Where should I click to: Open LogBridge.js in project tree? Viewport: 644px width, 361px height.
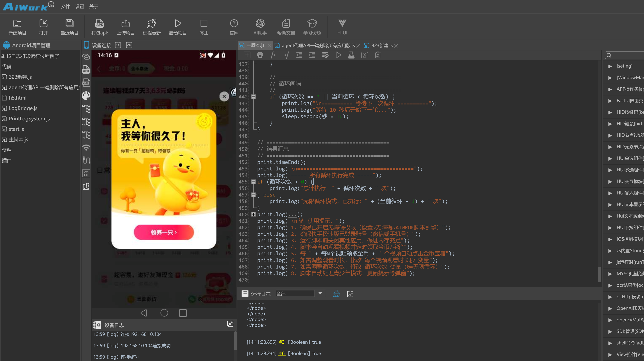point(23,108)
